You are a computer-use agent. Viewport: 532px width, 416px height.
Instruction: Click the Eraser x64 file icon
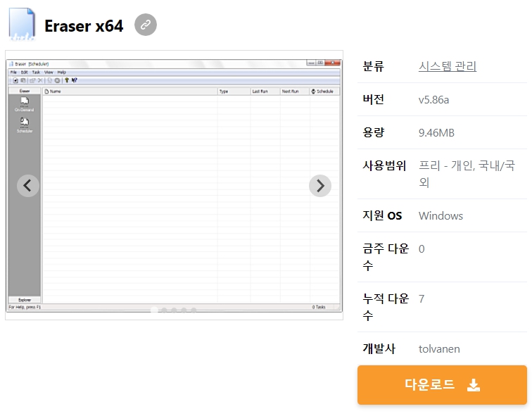tap(22, 25)
